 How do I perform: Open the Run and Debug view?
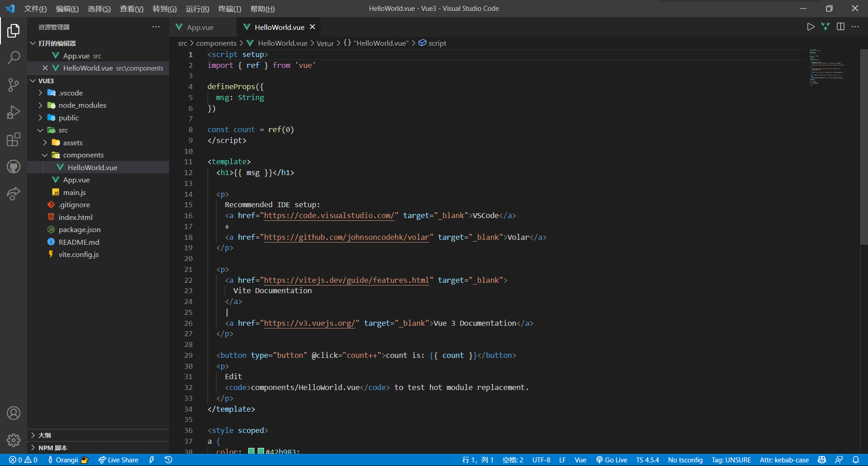(14, 112)
